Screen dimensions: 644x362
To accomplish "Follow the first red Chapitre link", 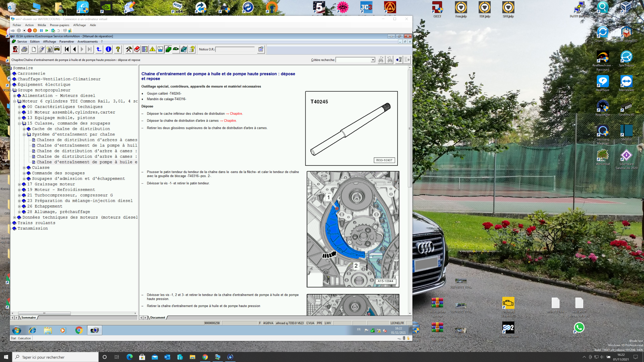I will [236, 114].
